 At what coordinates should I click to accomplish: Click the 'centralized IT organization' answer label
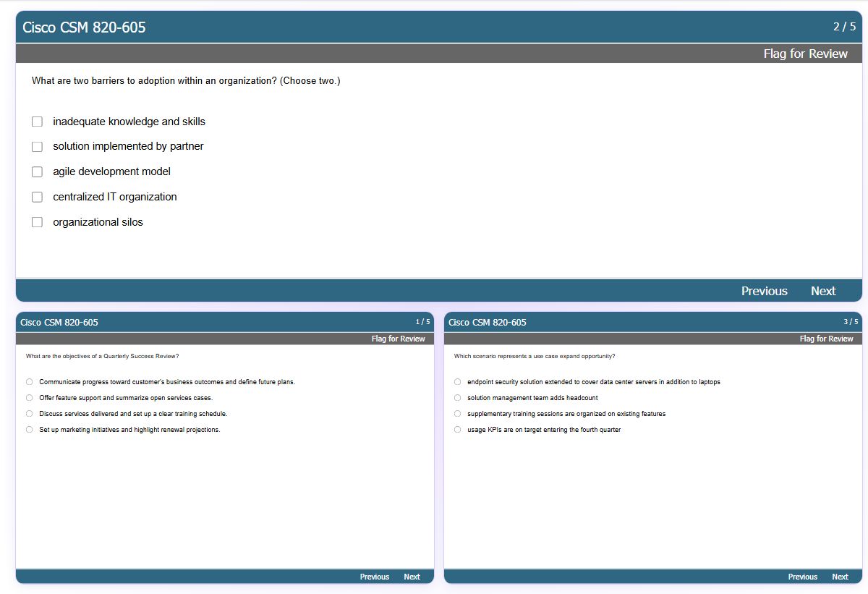pyautogui.click(x=114, y=197)
